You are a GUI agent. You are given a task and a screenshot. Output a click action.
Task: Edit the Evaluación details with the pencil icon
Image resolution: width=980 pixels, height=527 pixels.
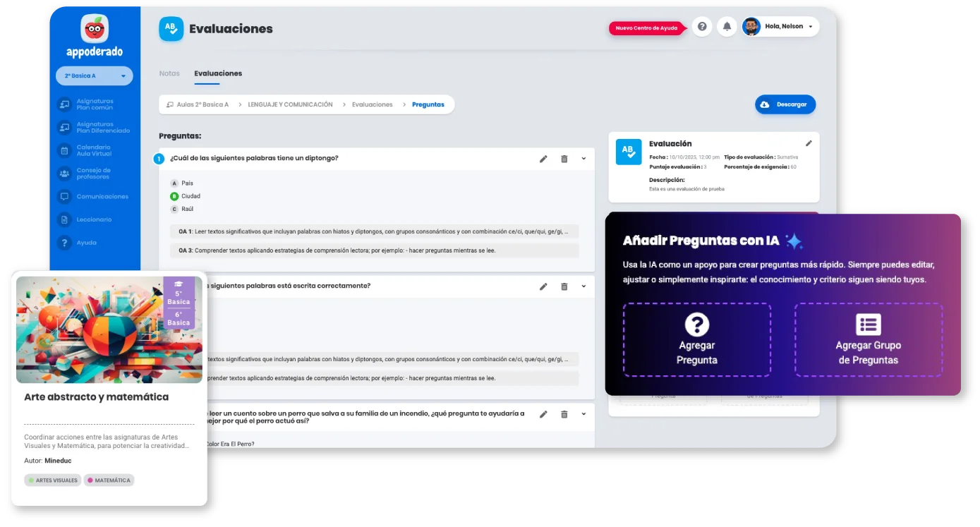(809, 143)
